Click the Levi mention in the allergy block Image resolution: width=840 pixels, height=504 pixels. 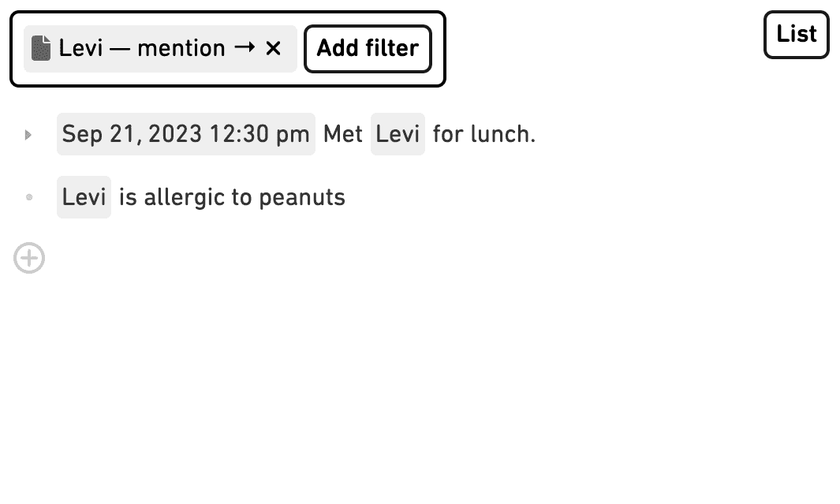click(84, 196)
